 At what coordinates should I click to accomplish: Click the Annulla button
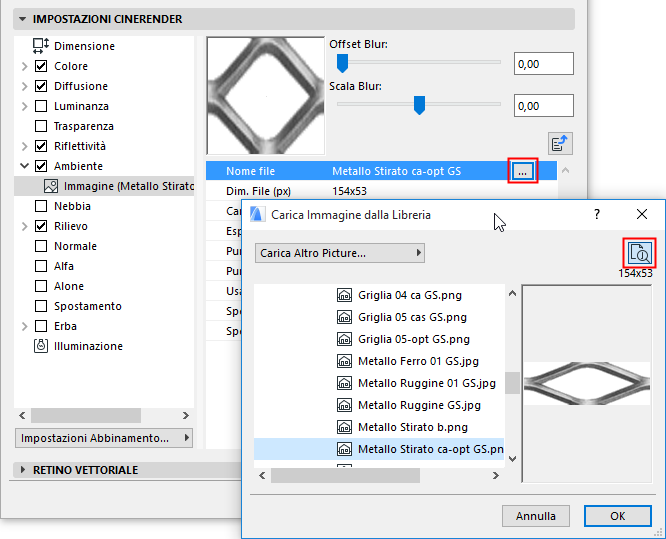tap(536, 516)
